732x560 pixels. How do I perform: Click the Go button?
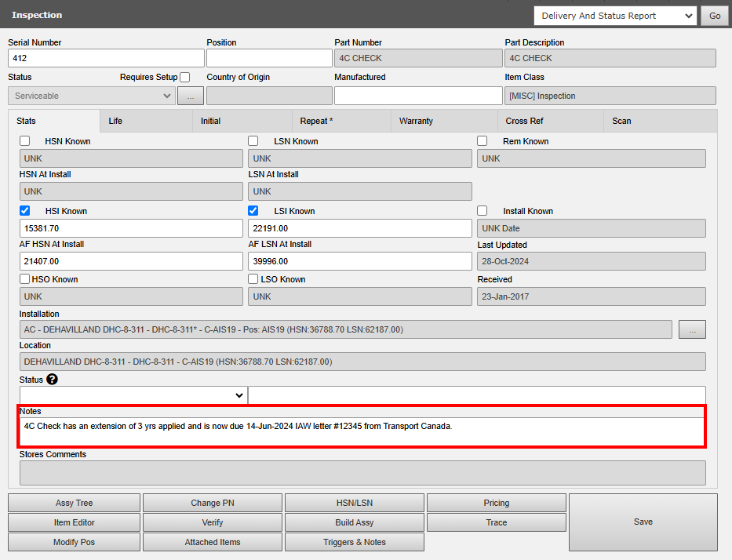coord(714,16)
